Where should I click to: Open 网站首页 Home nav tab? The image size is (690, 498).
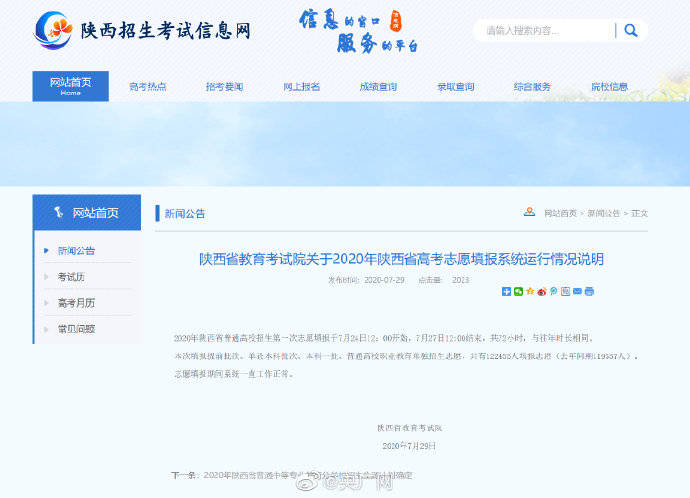(70, 86)
